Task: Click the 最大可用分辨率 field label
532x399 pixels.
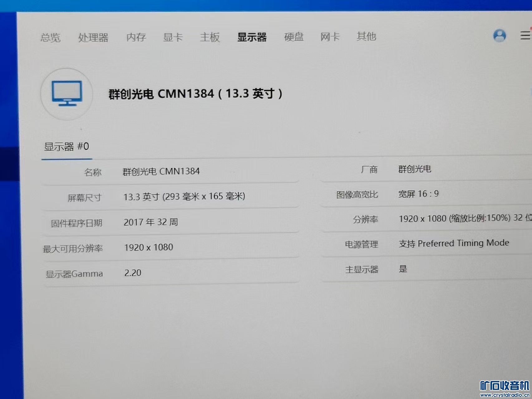Action: [x=73, y=249]
